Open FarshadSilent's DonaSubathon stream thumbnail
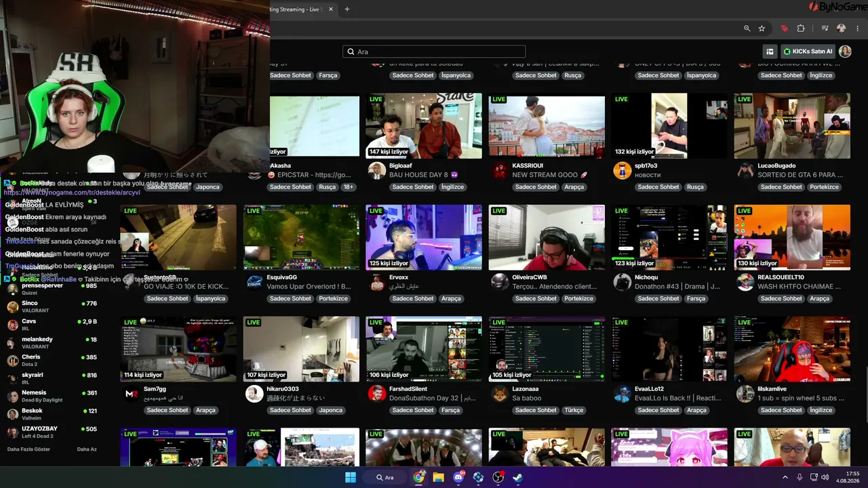 tap(424, 349)
